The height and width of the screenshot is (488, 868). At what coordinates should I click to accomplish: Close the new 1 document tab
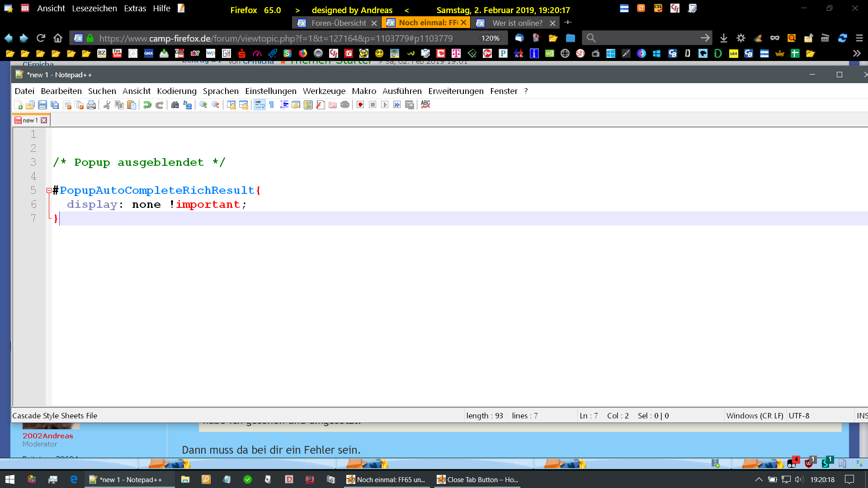coord(44,120)
